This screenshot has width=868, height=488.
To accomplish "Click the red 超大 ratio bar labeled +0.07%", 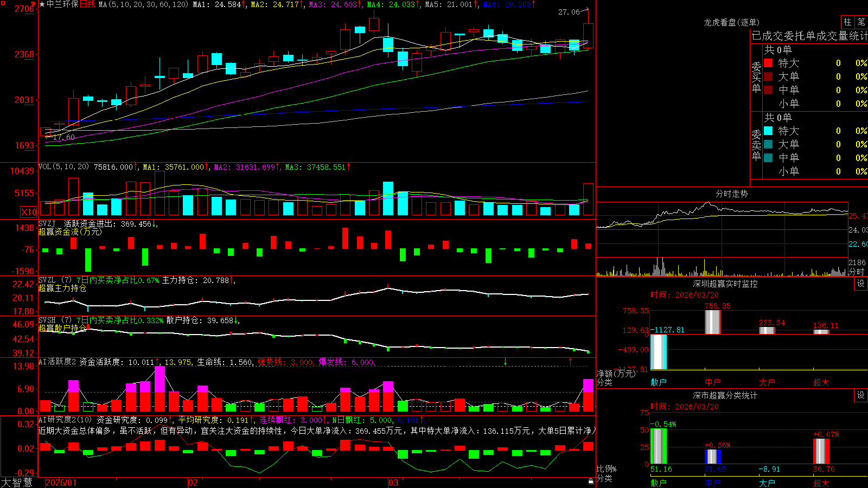I will (x=821, y=451).
